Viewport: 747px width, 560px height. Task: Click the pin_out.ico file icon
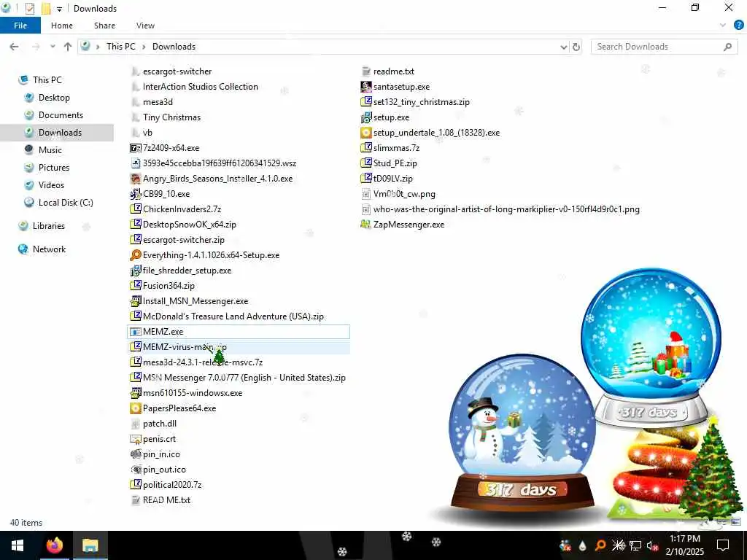pyautogui.click(x=135, y=470)
